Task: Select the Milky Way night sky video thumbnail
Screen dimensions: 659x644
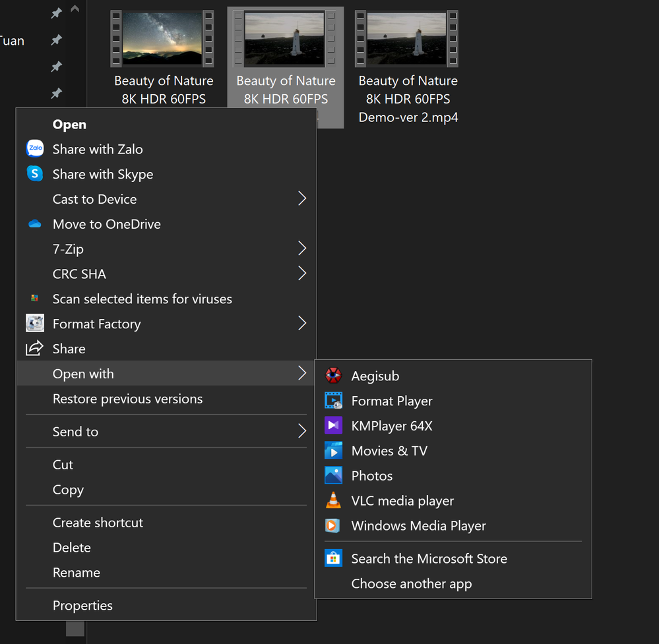Action: (x=162, y=39)
